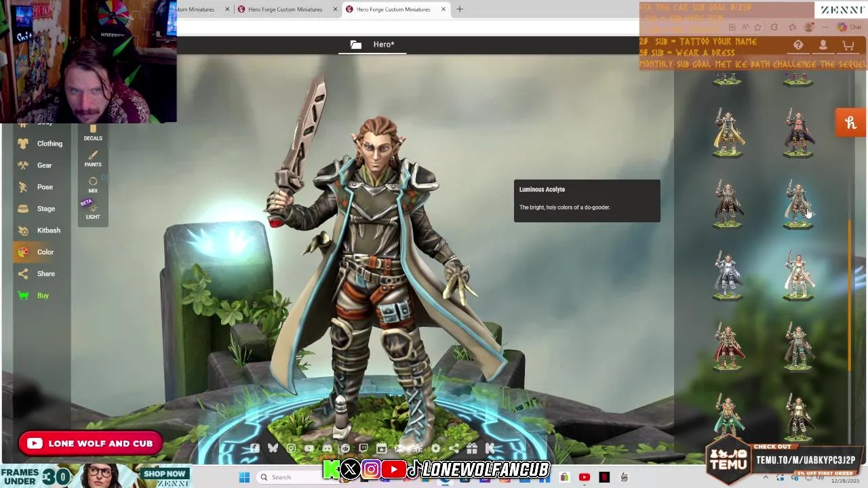
Task: Apply the green-caped color preset in bottom row
Action: tap(728, 418)
